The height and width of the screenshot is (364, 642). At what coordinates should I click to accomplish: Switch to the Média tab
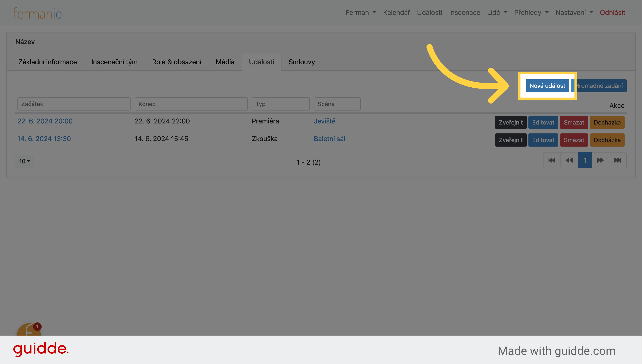point(225,62)
